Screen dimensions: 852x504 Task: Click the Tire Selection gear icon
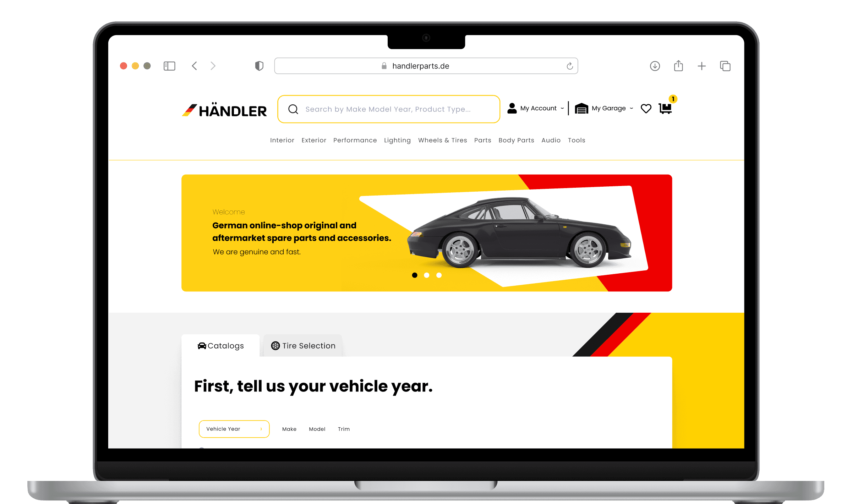point(275,346)
